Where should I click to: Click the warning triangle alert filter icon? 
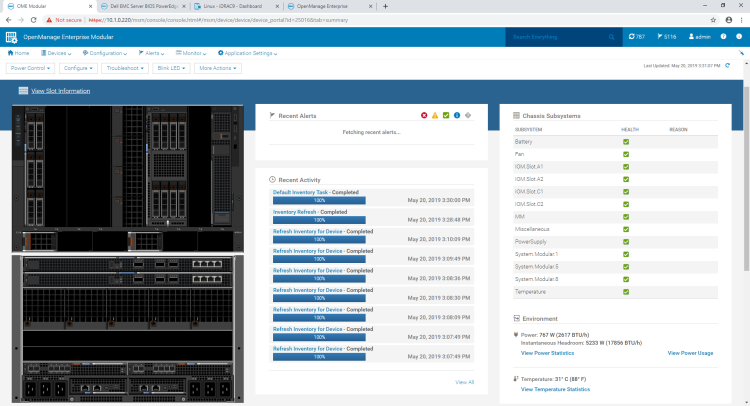435,115
